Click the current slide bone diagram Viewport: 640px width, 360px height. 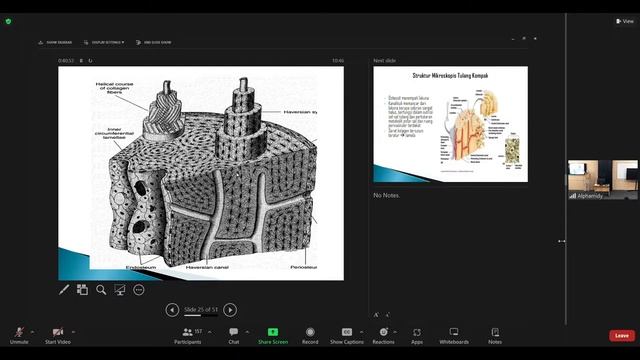201,173
